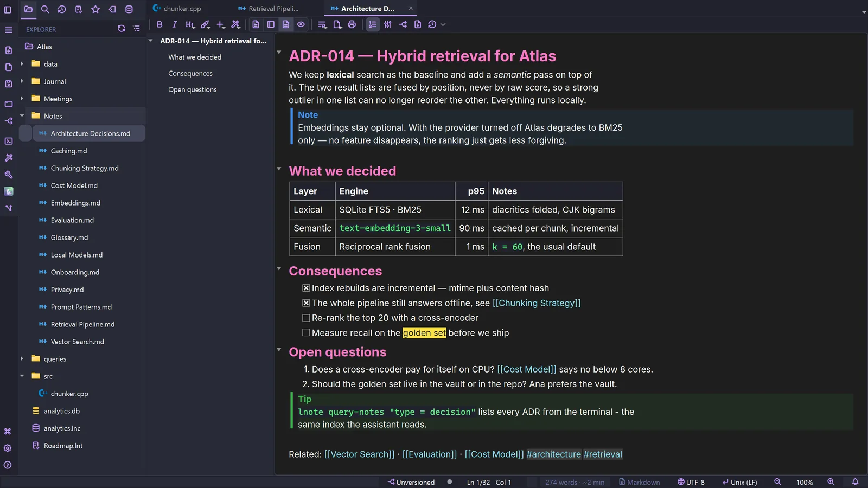Screen dimensions: 868x488
Task: Show the favorites star panel
Action: (x=95, y=9)
